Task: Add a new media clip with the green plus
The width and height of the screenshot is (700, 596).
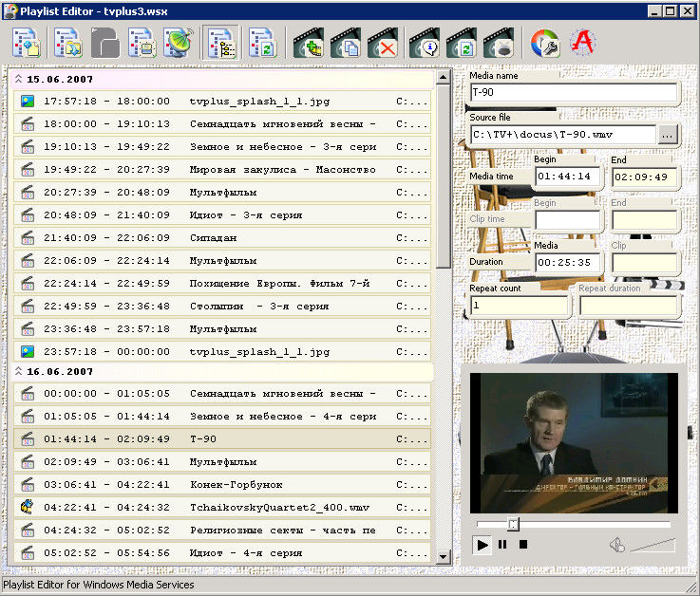Action: (x=308, y=43)
